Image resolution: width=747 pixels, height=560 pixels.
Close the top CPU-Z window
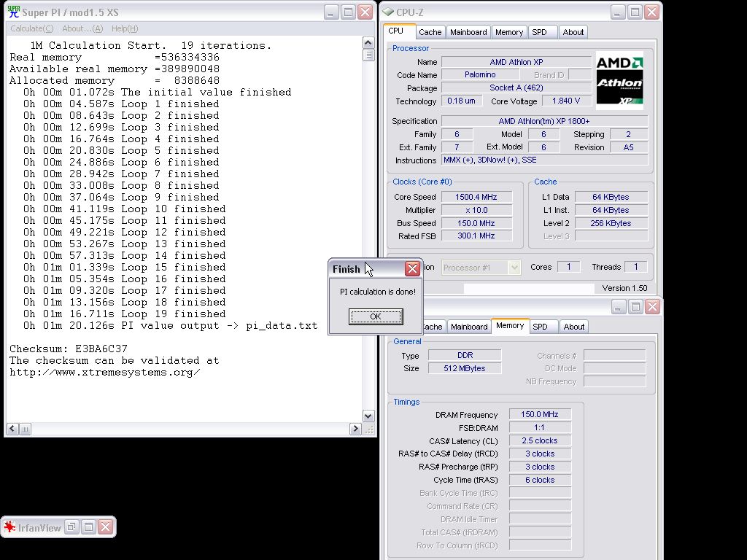pos(652,12)
